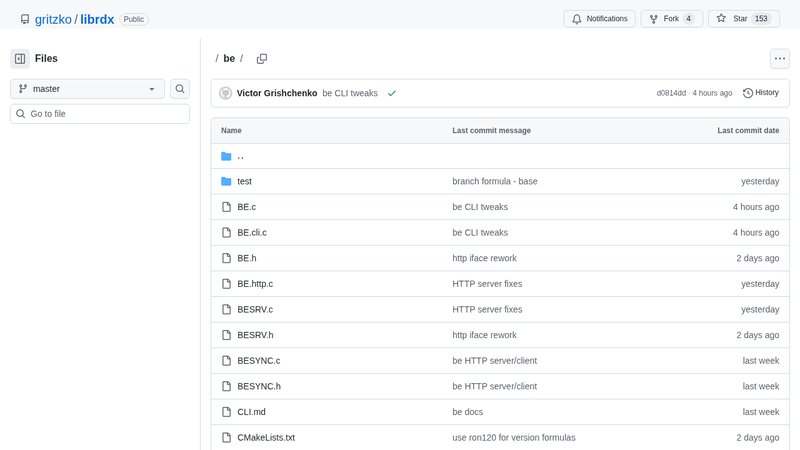Click the Go to file input
Screen dimensions: 800x450
(x=100, y=114)
